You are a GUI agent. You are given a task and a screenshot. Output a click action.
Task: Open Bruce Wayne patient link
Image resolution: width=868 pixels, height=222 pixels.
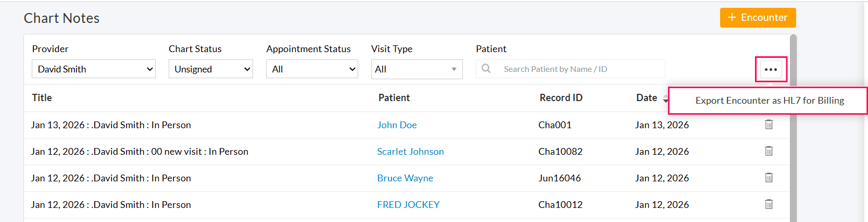[x=405, y=178]
